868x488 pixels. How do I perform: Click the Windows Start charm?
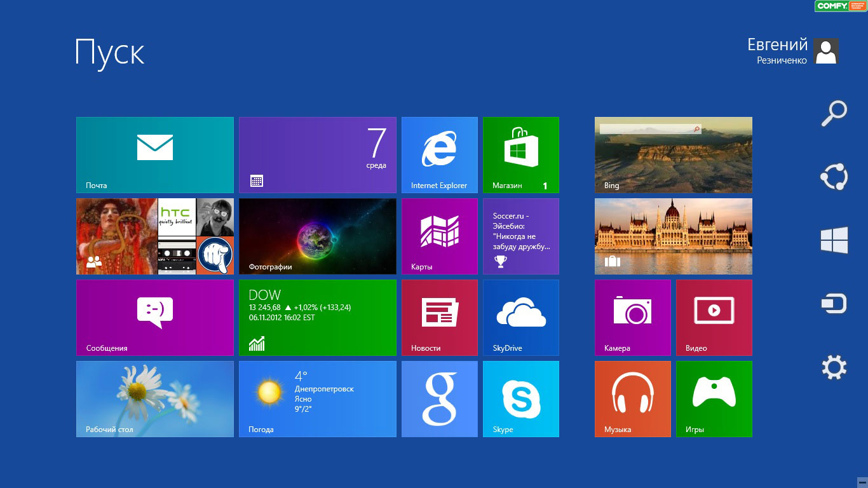(x=834, y=241)
